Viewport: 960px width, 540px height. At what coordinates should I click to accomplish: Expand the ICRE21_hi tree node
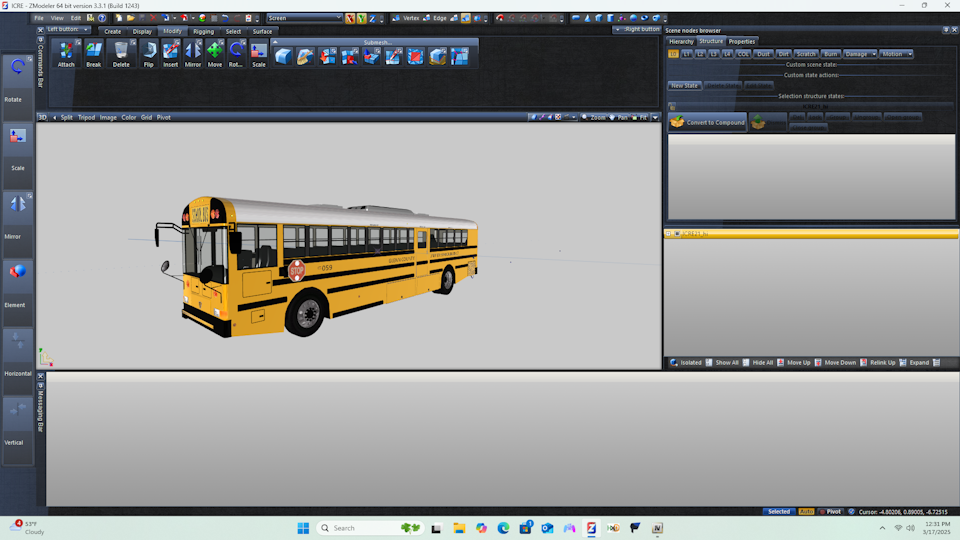pos(669,233)
